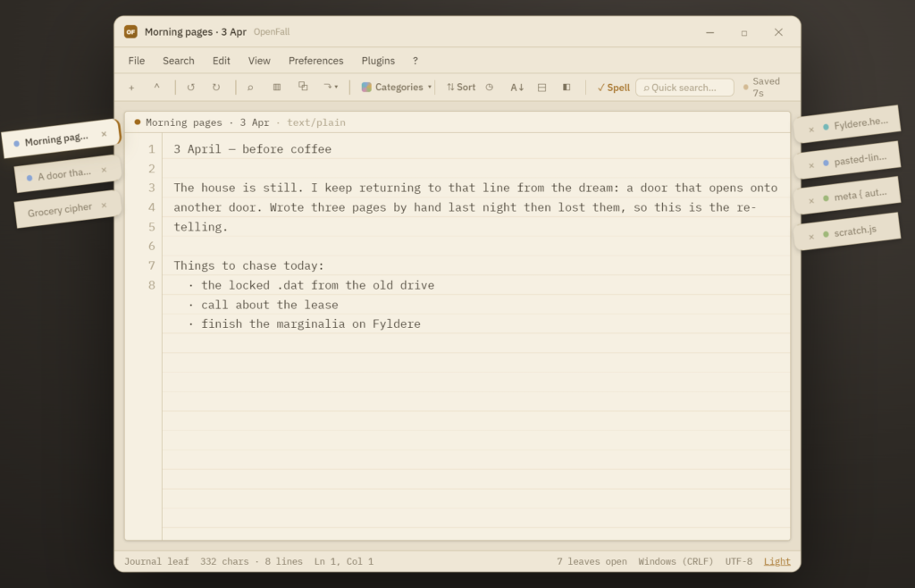The height and width of the screenshot is (588, 915).
Task: Click 7 leaves open status text
Action: coord(592,561)
